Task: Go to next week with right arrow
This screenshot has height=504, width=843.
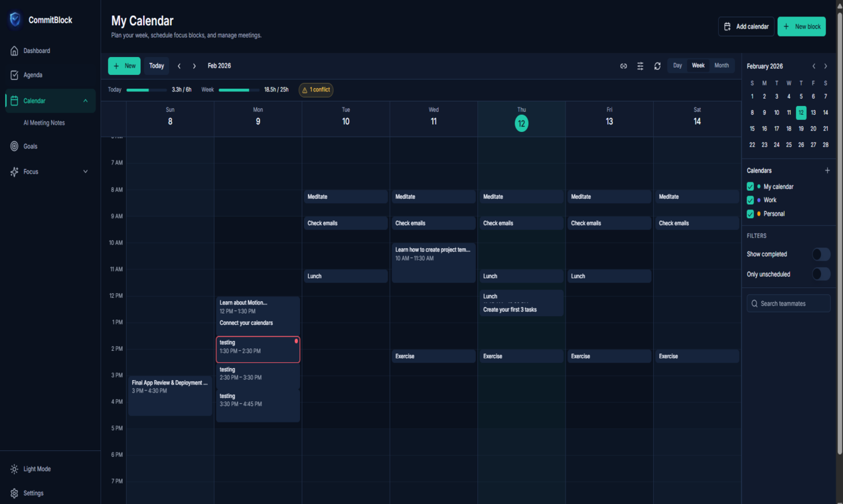Action: coord(194,66)
